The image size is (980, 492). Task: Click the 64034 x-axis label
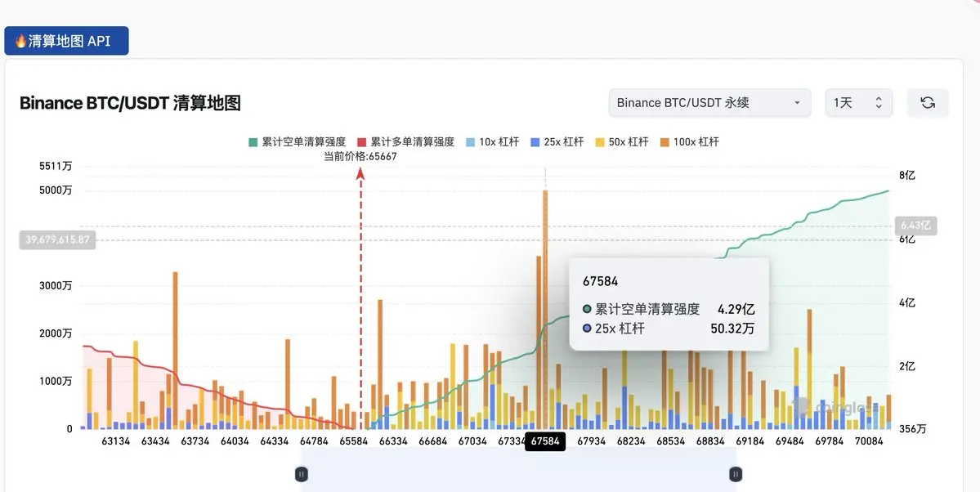click(235, 441)
